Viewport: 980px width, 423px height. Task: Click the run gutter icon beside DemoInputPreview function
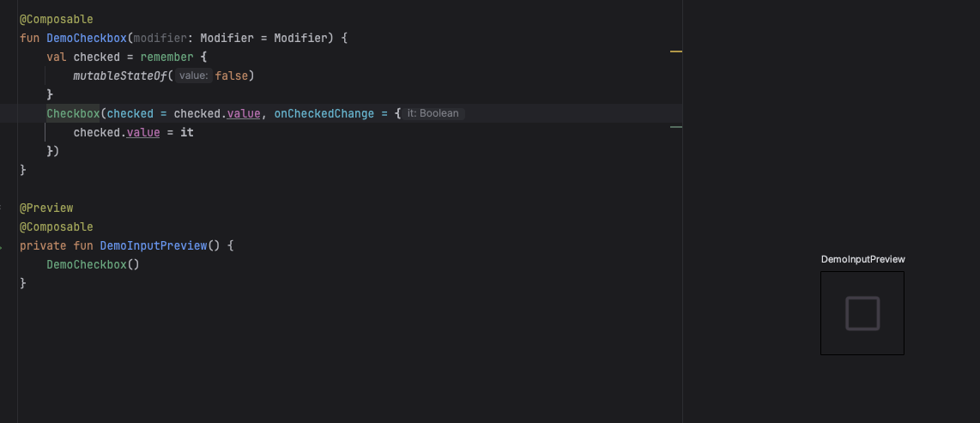pos(3,246)
